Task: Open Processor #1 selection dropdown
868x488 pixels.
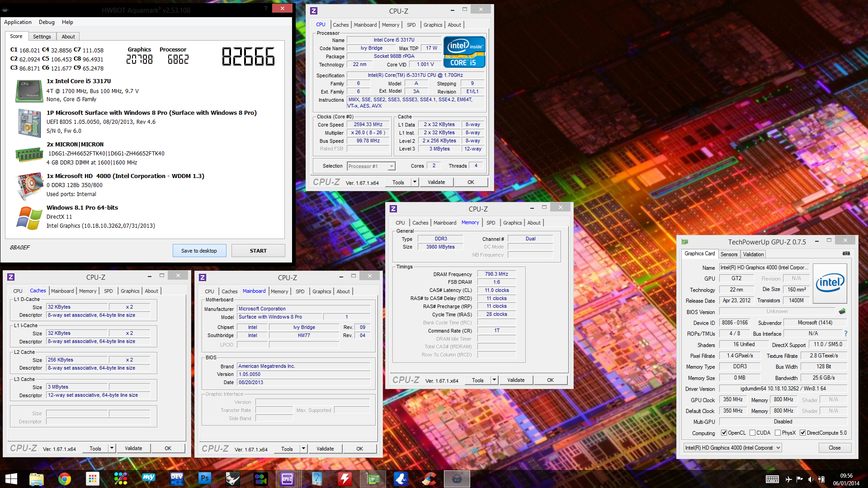Action: pos(371,166)
